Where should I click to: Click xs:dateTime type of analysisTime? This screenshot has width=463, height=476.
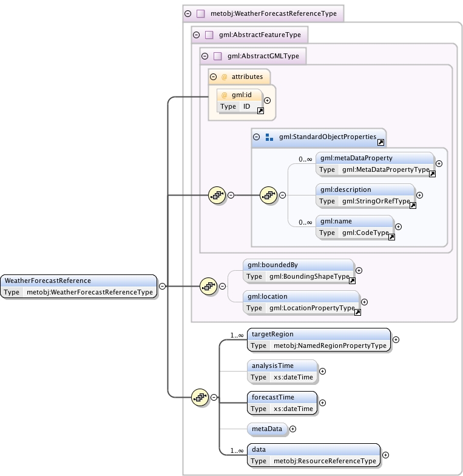[293, 378]
